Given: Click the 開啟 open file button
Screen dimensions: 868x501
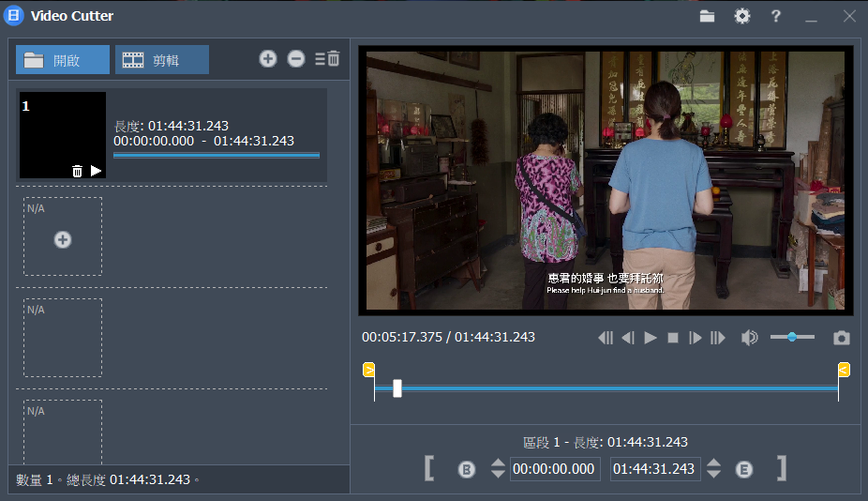Looking at the screenshot, I should pyautogui.click(x=63, y=60).
